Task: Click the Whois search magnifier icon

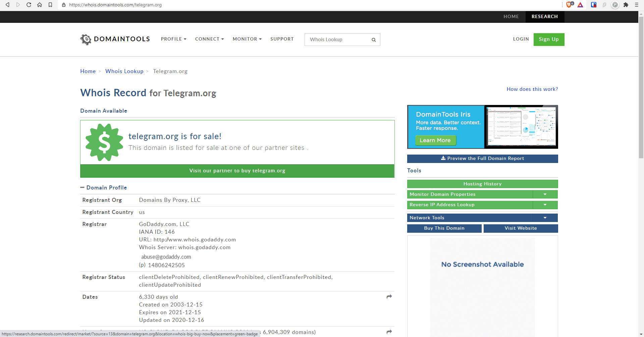Action: [x=374, y=40]
